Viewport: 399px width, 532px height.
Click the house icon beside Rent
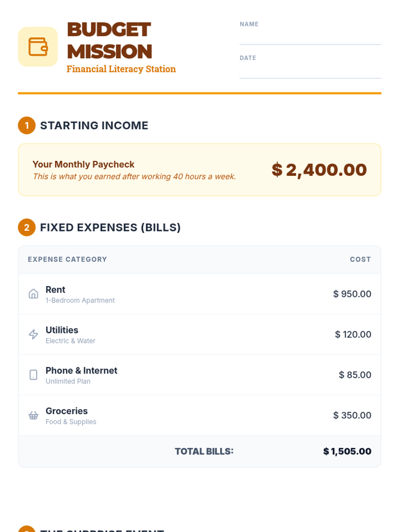click(x=33, y=294)
